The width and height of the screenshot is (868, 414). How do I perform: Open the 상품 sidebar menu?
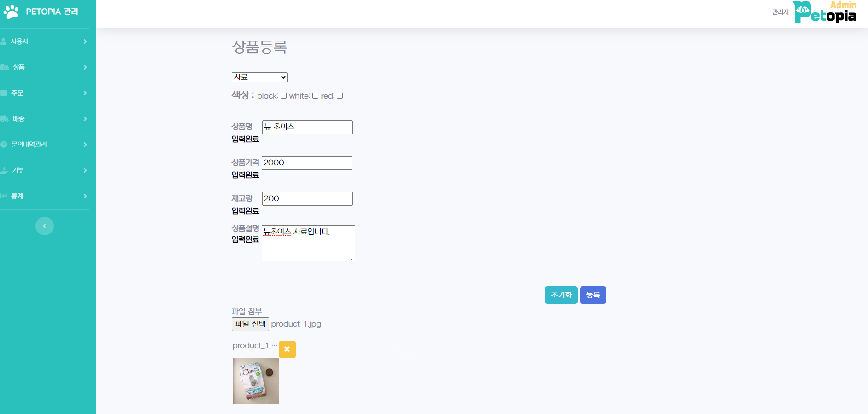click(44, 67)
